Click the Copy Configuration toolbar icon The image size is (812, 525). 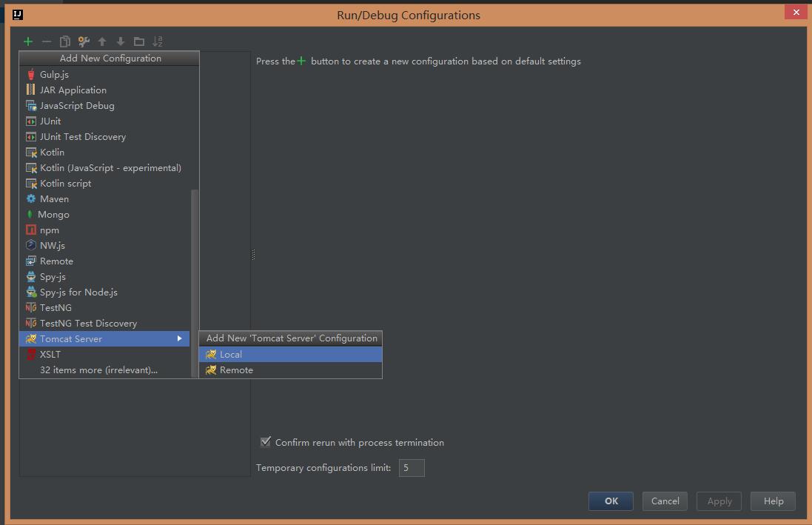coord(64,41)
